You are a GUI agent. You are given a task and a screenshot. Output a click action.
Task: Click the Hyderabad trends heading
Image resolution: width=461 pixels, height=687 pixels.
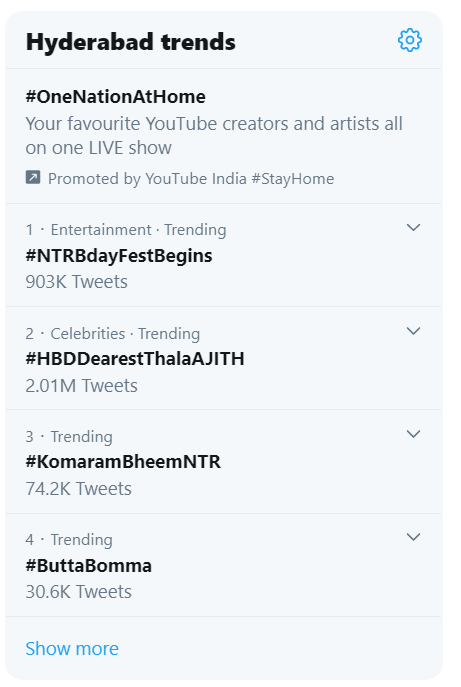pos(131,42)
